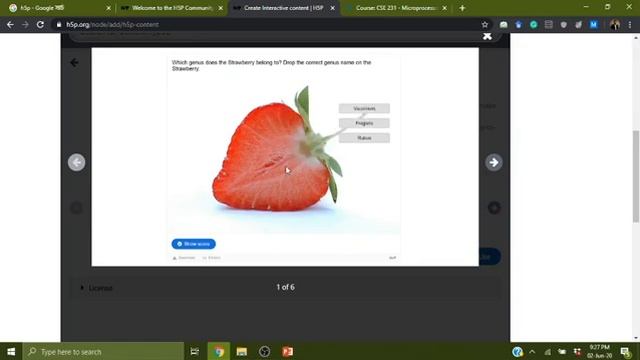
Task: Open a new browser tab with plus
Action: pyautogui.click(x=462, y=8)
